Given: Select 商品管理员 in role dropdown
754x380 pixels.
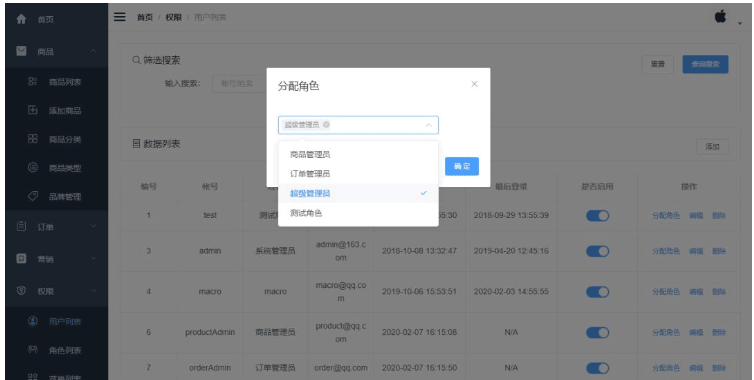Looking at the screenshot, I should click(358, 154).
